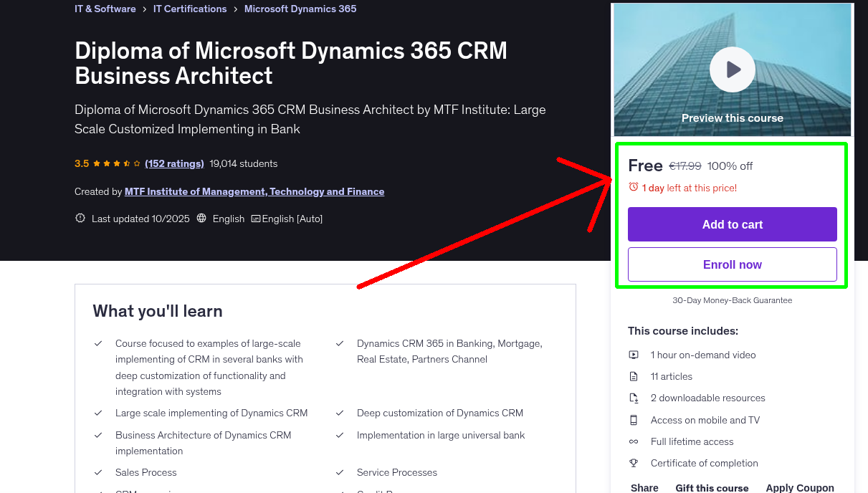868x493 pixels.
Task: Click the downloadable resources icon
Action: [634, 398]
